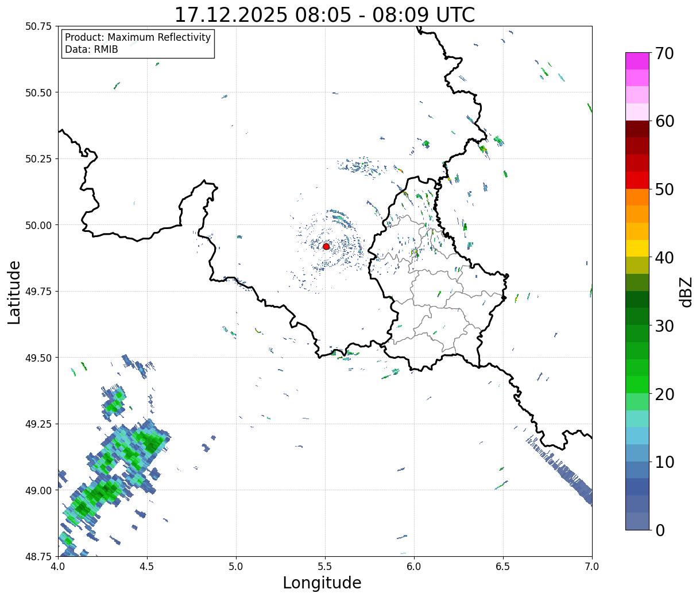Click the colorbar tick label 30
The width and height of the screenshot is (700, 597).
(664, 326)
